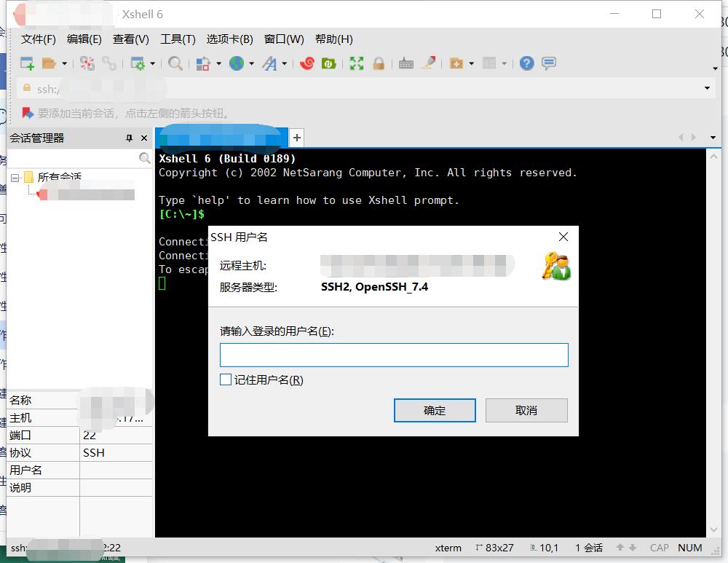The image size is (728, 563).
Task: Pin the 会话管理器 panel
Action: [x=129, y=138]
